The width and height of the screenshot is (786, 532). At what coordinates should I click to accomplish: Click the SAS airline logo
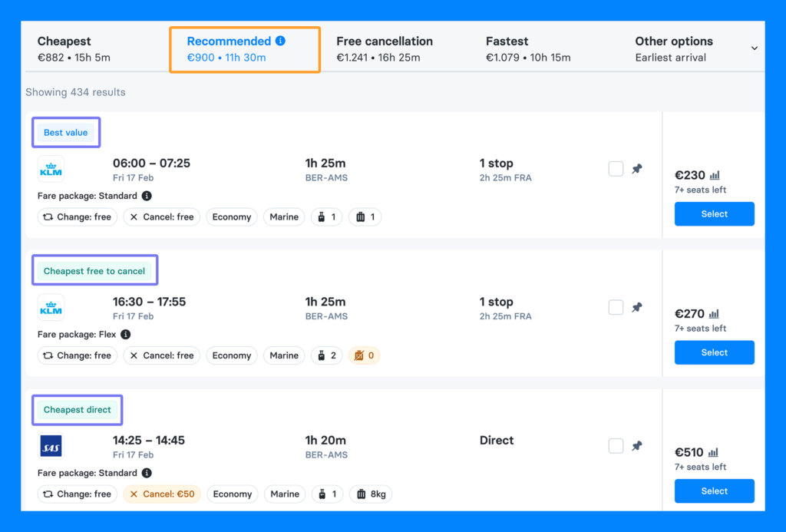[51, 446]
